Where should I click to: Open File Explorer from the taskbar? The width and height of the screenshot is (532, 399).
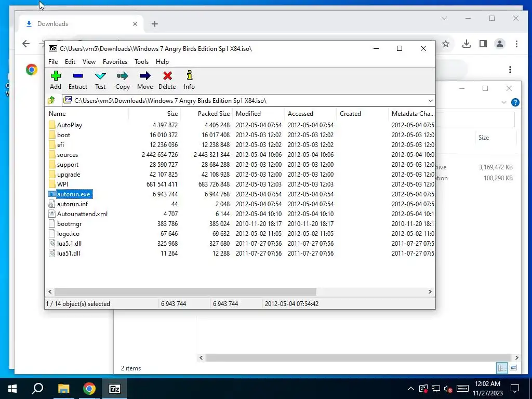tap(63, 389)
